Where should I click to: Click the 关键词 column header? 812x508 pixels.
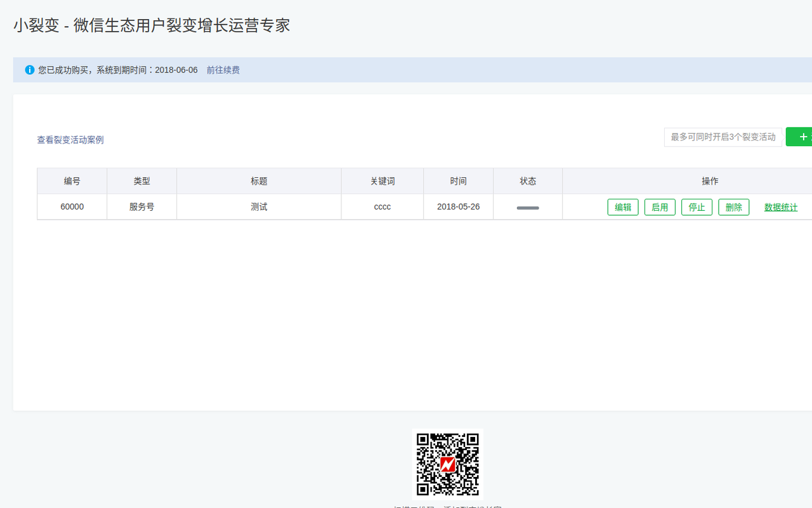383,181
